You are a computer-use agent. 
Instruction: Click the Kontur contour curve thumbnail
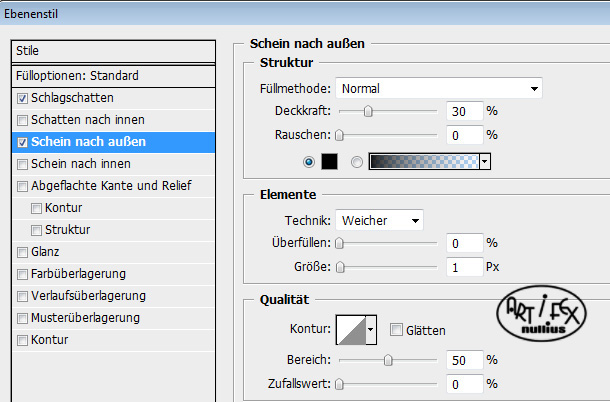pyautogui.click(x=351, y=330)
